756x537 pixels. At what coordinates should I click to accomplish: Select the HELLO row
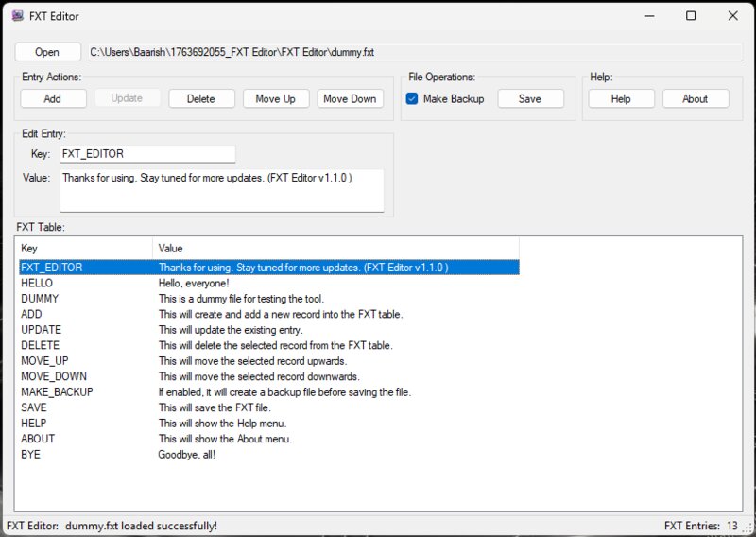click(269, 283)
